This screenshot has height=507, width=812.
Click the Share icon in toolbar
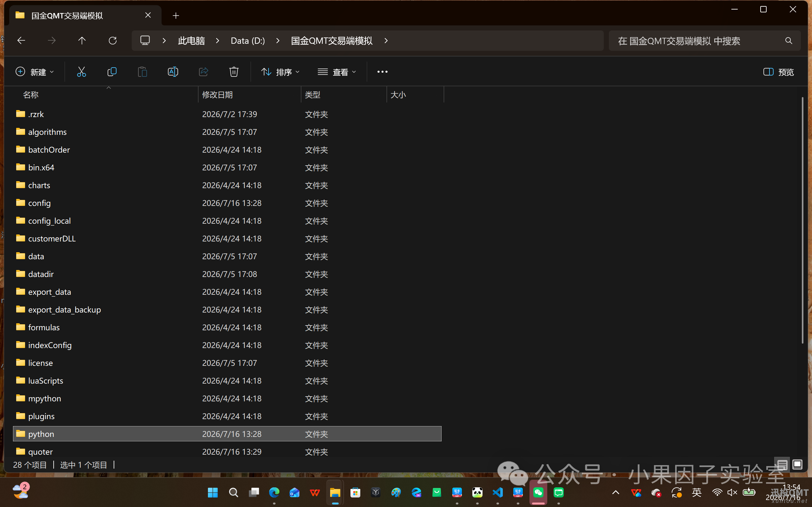tap(203, 72)
